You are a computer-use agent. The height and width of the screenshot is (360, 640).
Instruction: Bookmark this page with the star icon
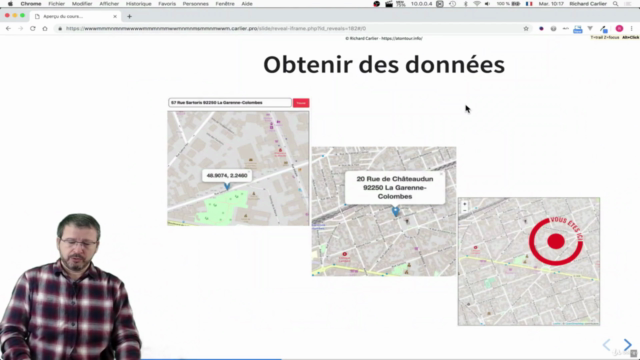pyautogui.click(x=526, y=29)
